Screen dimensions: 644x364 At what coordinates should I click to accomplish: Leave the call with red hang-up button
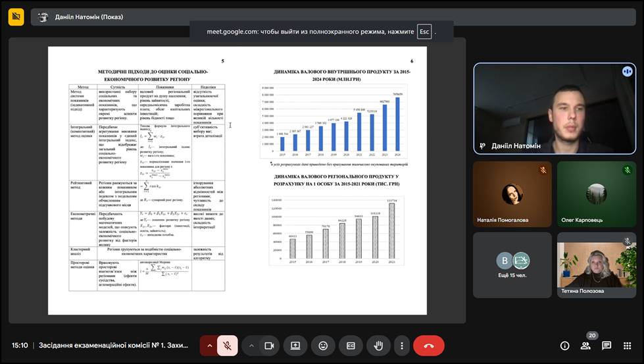[429, 346]
